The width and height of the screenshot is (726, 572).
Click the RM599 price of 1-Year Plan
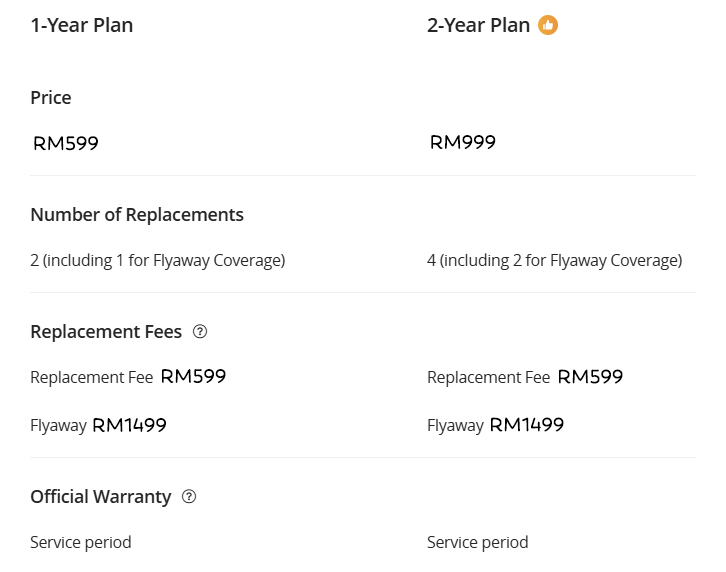tap(66, 143)
